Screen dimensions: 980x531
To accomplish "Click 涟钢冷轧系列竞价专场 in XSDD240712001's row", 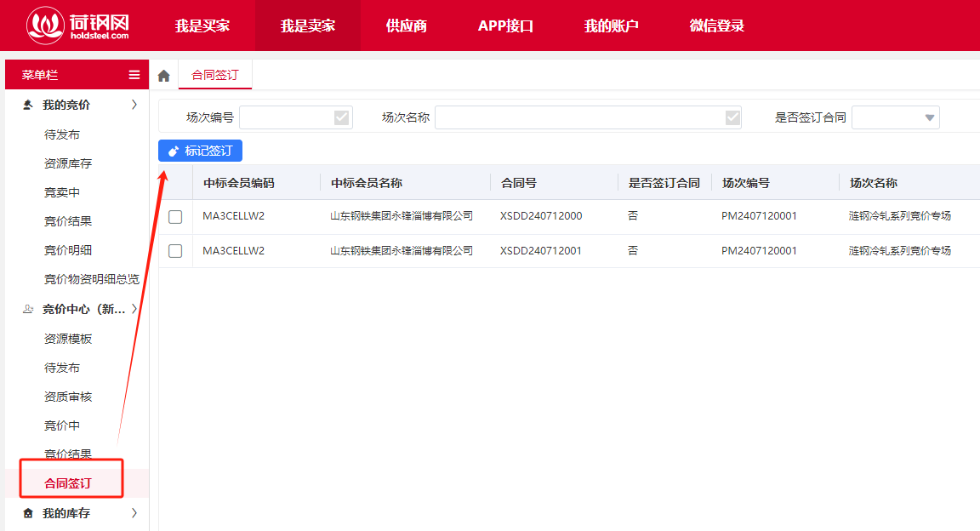I will pos(900,251).
